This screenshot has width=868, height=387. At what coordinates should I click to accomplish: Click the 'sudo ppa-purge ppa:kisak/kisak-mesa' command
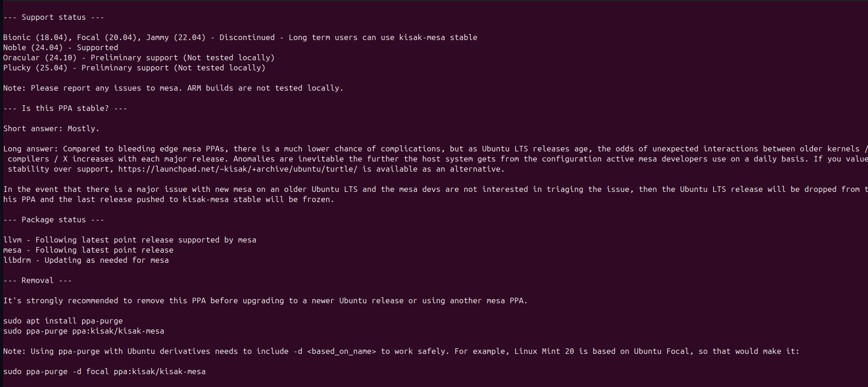point(84,331)
